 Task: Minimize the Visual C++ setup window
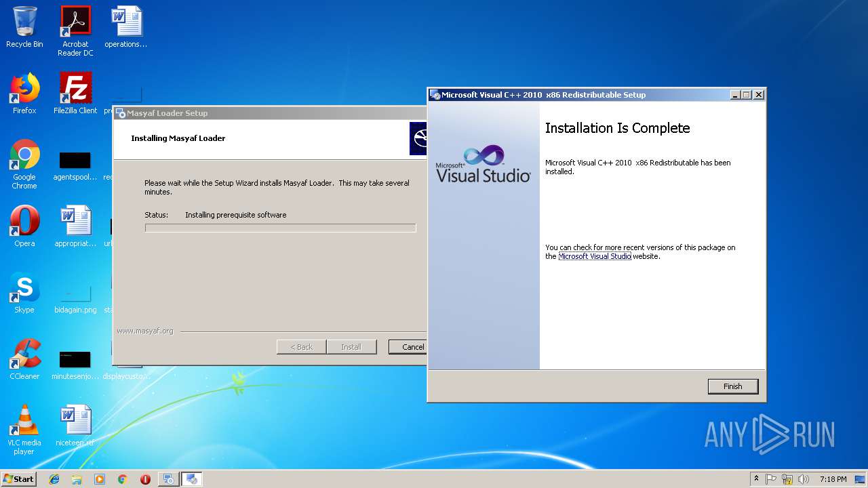[x=735, y=95]
